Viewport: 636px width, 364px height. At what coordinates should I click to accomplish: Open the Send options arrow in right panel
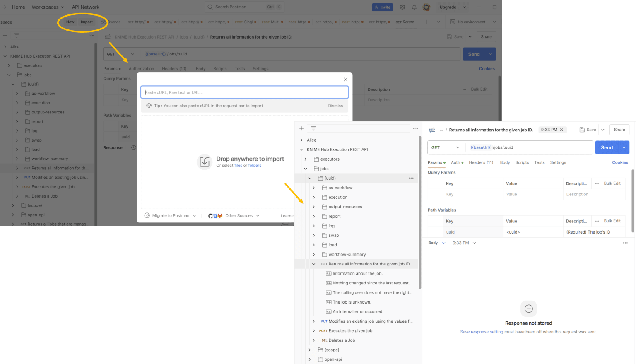[624, 147]
